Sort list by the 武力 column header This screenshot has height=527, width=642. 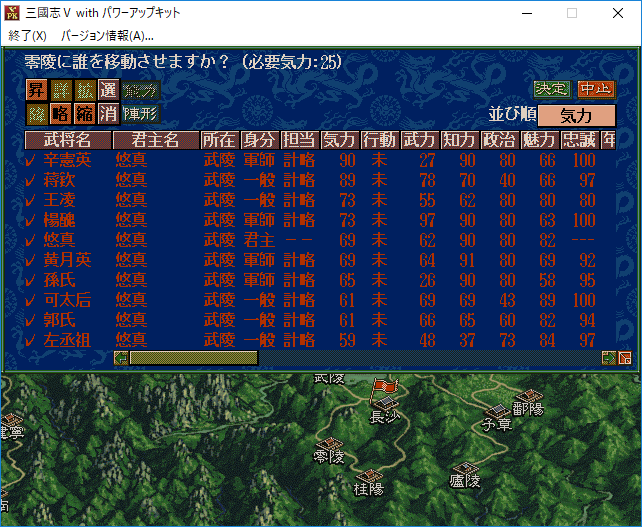click(x=419, y=139)
